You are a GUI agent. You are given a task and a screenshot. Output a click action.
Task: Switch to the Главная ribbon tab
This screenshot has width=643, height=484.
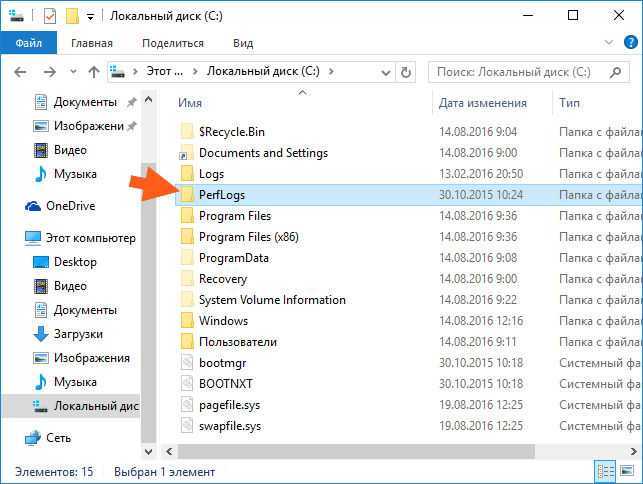pyautogui.click(x=92, y=43)
